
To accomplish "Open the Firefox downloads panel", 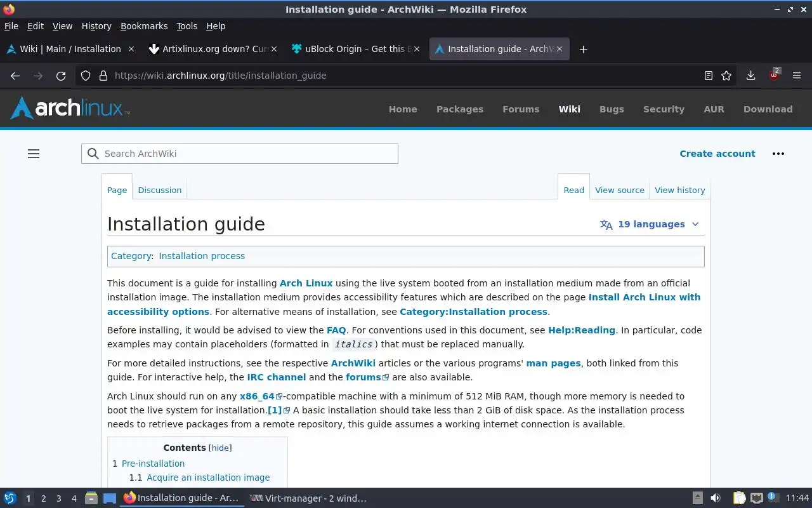I will [750, 76].
